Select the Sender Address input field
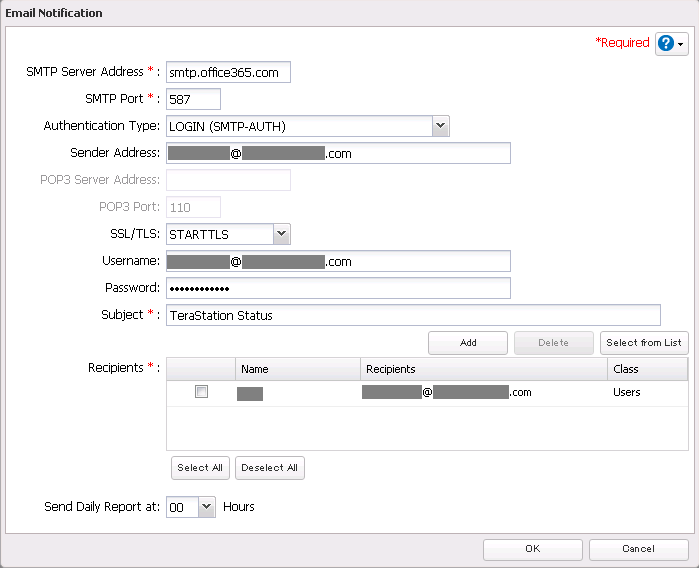The height and width of the screenshot is (568, 699). (x=338, y=153)
